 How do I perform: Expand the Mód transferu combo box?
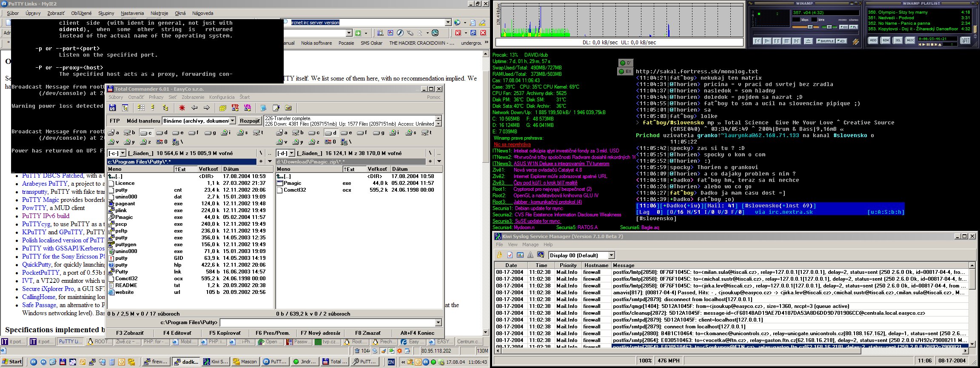[x=232, y=121]
